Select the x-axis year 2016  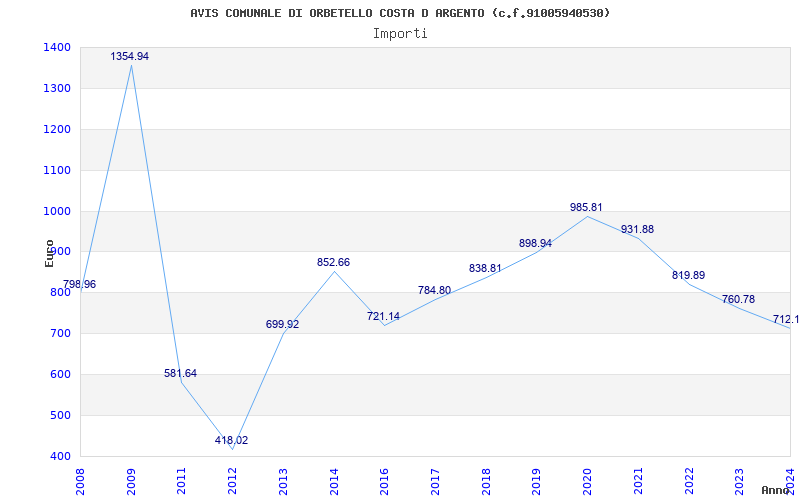[x=384, y=481]
